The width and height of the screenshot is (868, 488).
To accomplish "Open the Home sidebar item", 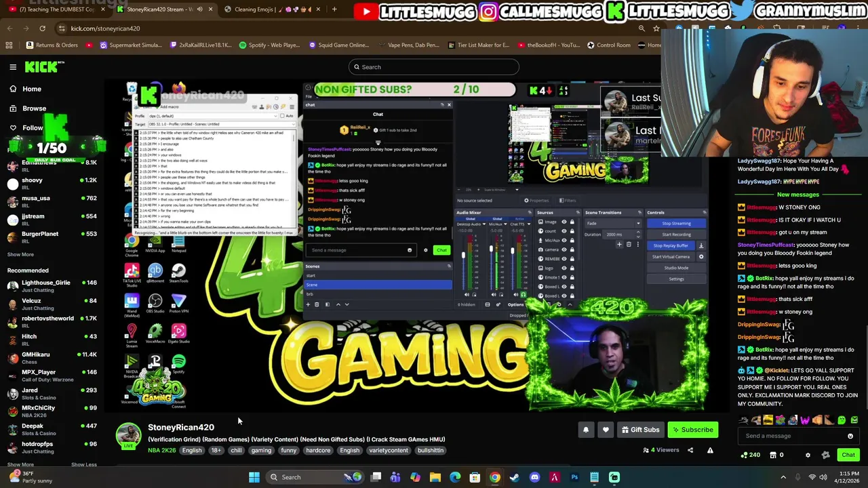I will tap(32, 89).
